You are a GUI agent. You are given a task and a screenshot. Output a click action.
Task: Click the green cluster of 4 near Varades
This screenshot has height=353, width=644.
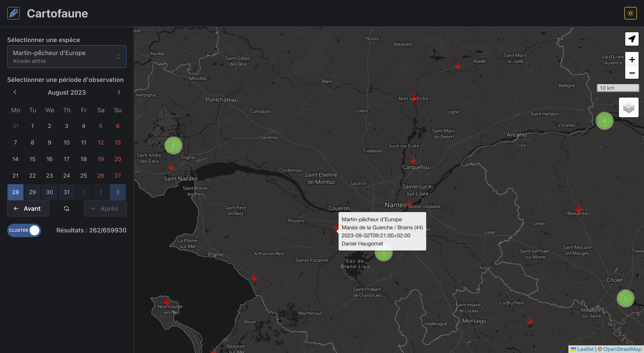click(x=604, y=121)
